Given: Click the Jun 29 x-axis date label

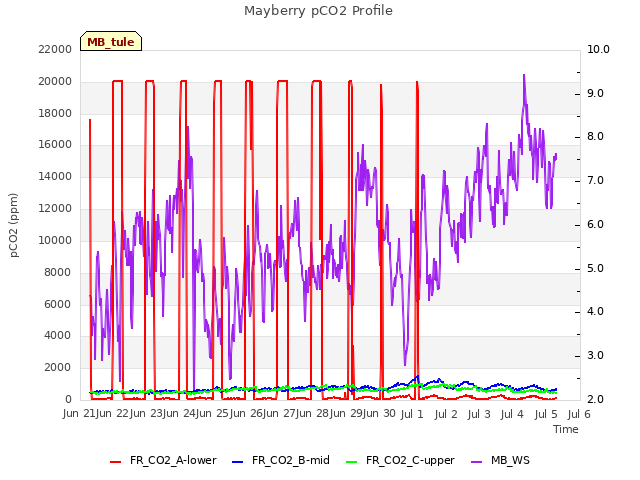Looking at the screenshot, I should [x=346, y=414].
